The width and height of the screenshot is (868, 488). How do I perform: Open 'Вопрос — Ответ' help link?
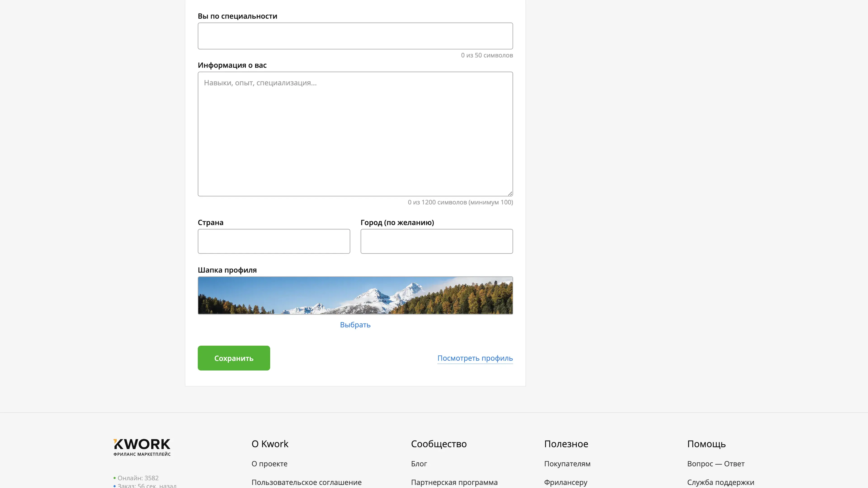point(716,464)
